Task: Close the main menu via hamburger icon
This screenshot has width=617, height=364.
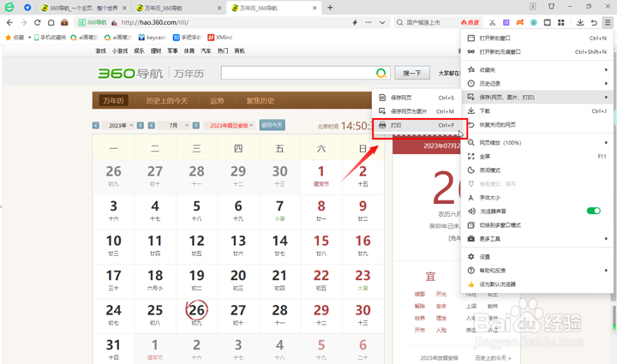Action: pyautogui.click(x=608, y=22)
